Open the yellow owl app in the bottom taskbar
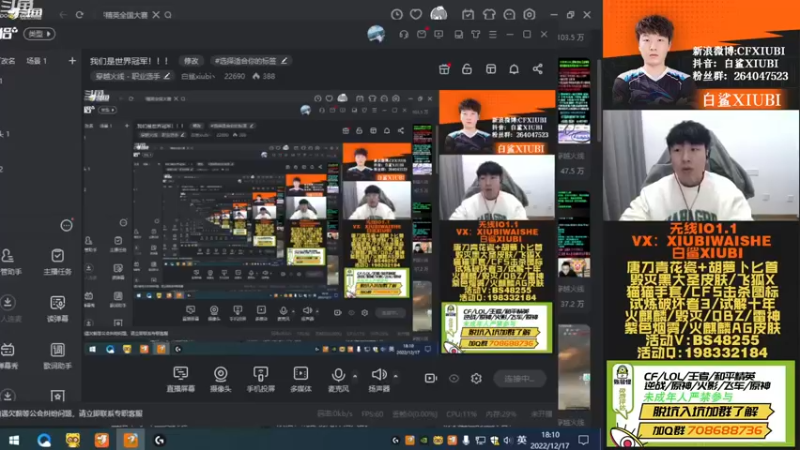Image resolution: width=800 pixels, height=450 pixels. click(72, 440)
